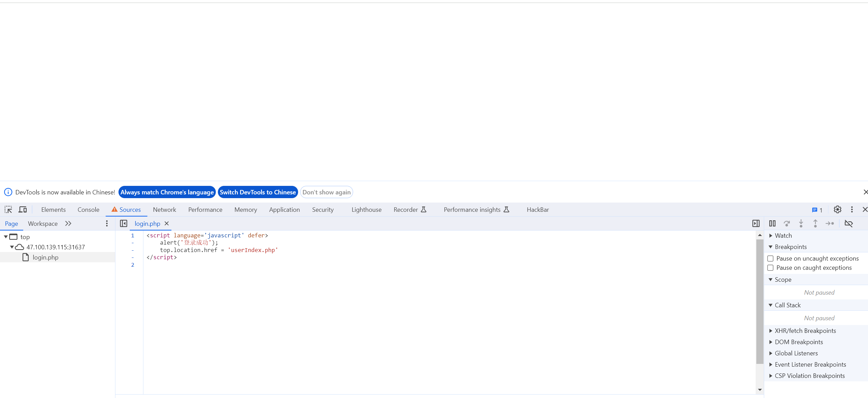Click the editor scrollbar down arrow

[x=760, y=389]
